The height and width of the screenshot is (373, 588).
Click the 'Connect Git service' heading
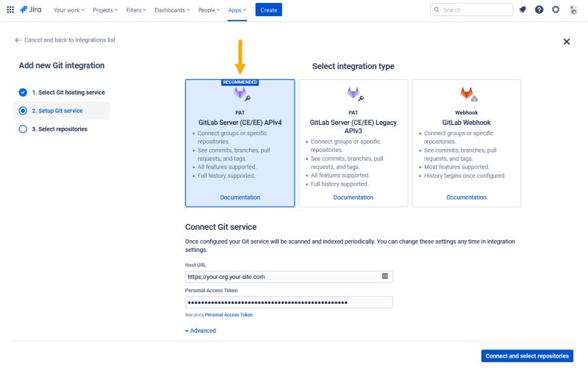tap(221, 227)
